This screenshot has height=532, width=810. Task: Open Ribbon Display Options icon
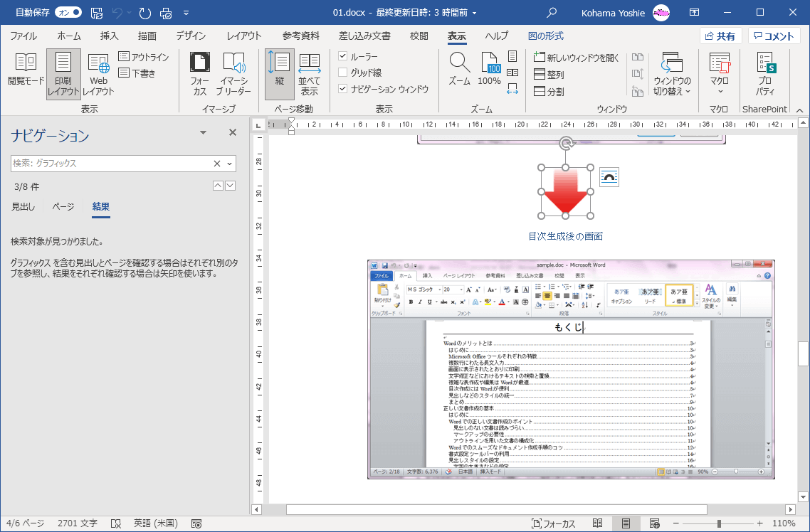[695, 12]
